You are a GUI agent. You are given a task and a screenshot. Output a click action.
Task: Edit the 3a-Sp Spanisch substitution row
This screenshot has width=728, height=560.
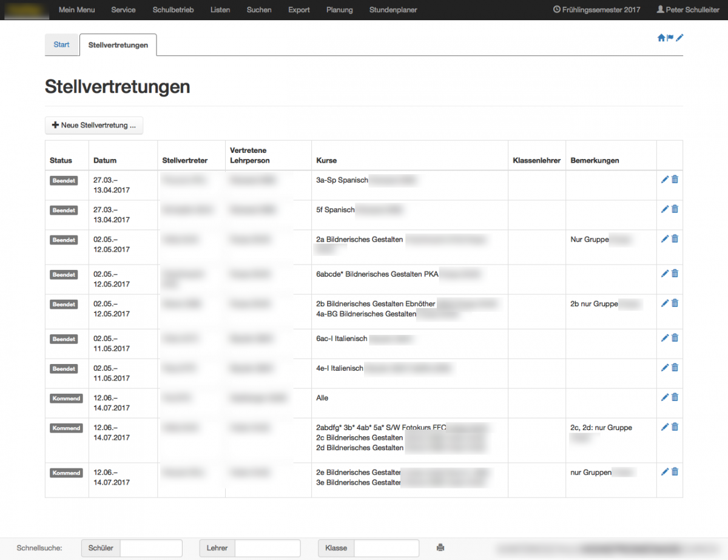pos(665,180)
